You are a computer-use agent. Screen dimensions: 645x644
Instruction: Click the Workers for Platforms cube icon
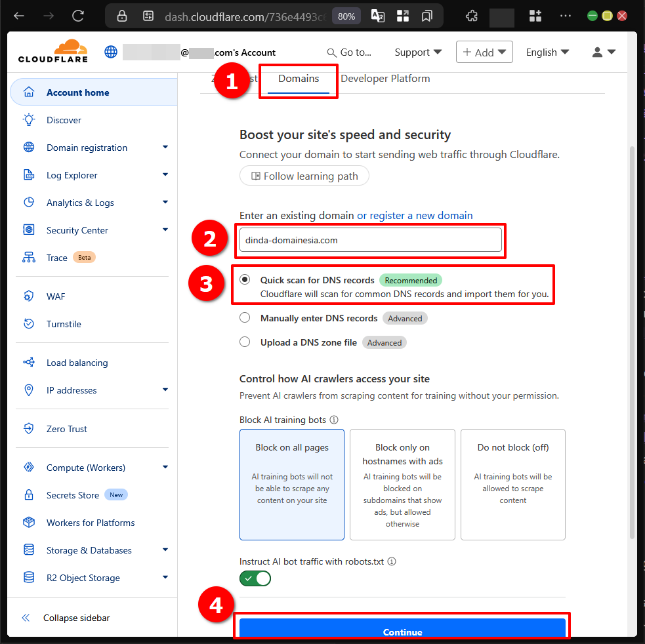[x=29, y=522]
